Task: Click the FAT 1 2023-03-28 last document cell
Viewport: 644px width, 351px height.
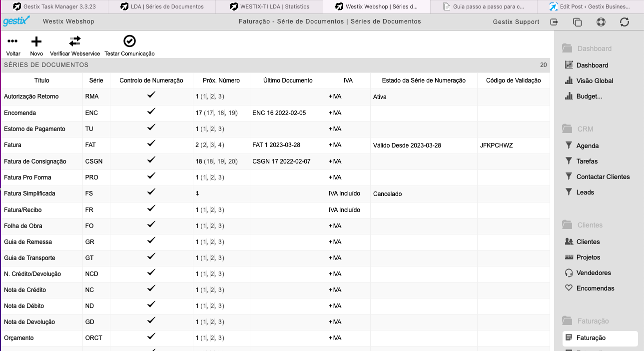Action: 277,145
